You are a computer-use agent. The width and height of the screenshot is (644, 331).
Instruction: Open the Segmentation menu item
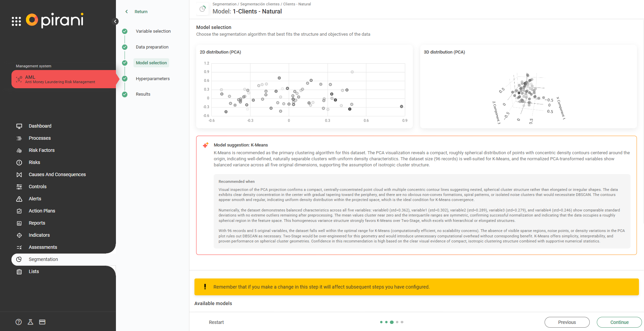(x=43, y=259)
